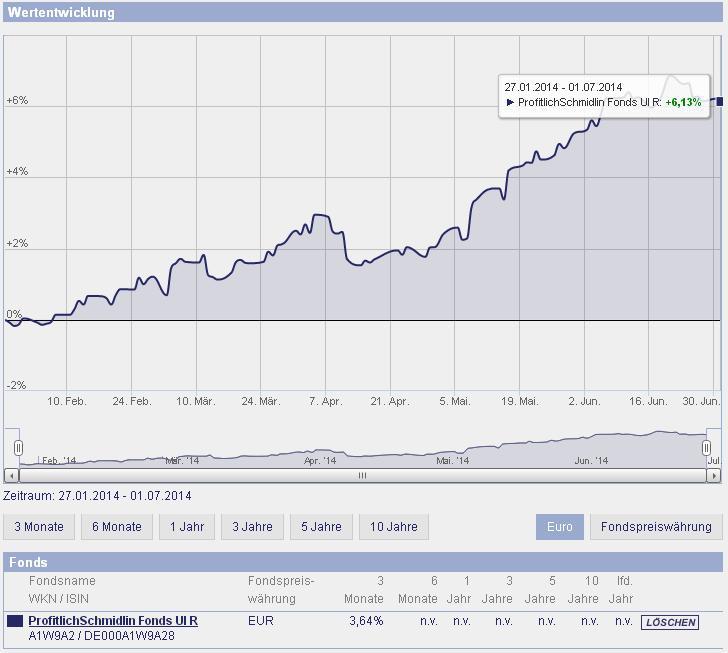Switch currency to Fondspreiswährung
The height and width of the screenshot is (653, 728).
pyautogui.click(x=656, y=527)
